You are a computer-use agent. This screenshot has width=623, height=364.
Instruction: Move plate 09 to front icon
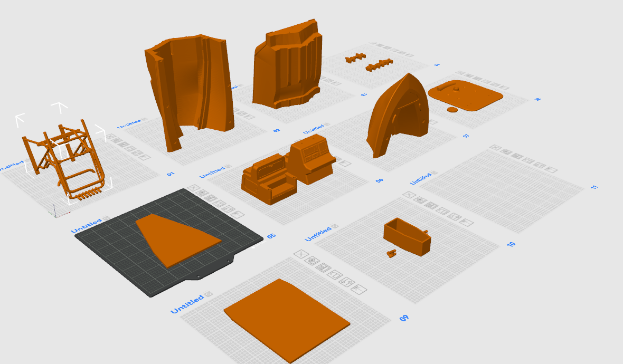click(x=359, y=289)
